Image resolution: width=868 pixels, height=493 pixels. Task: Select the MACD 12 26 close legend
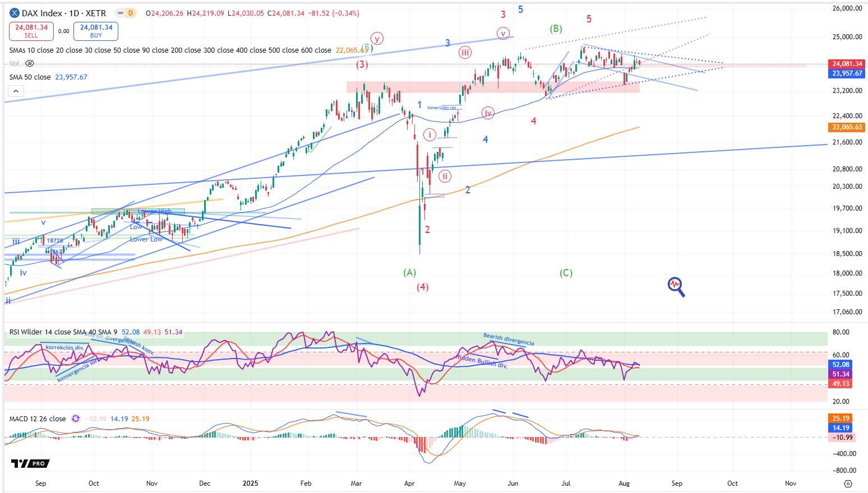coord(38,418)
